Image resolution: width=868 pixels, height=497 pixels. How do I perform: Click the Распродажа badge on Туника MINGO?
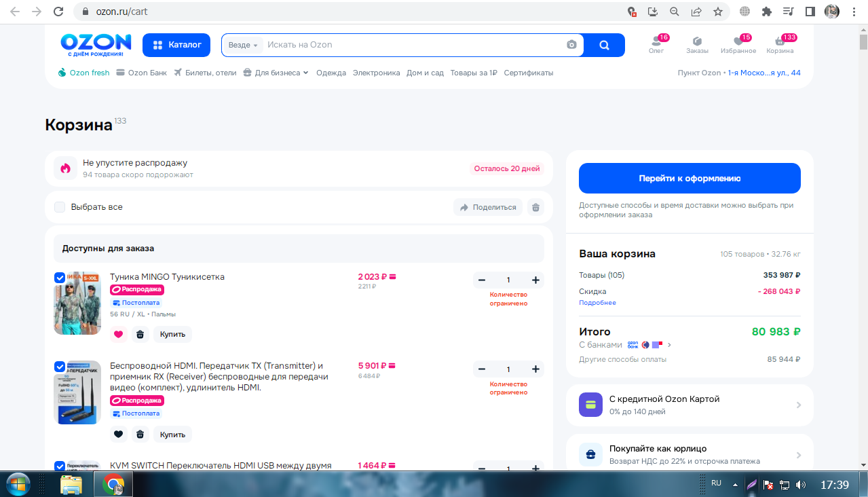[x=137, y=289]
